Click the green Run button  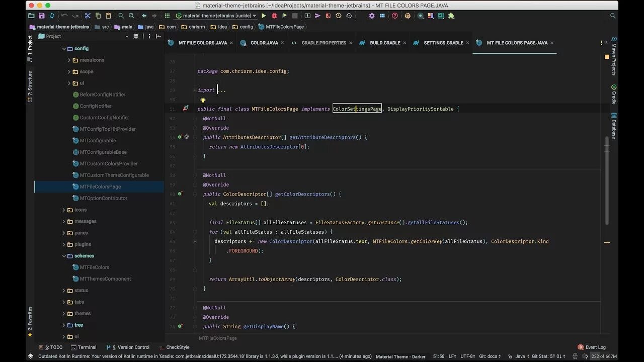tap(264, 16)
